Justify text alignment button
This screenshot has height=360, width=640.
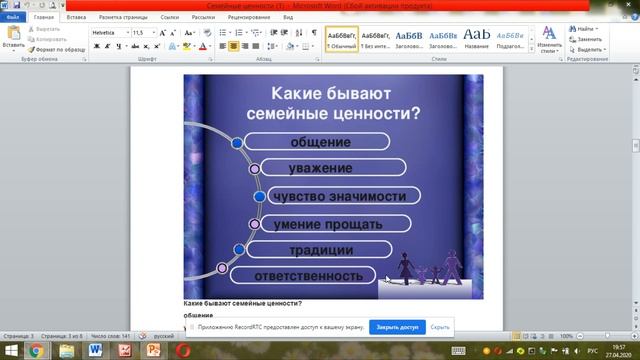point(256,46)
